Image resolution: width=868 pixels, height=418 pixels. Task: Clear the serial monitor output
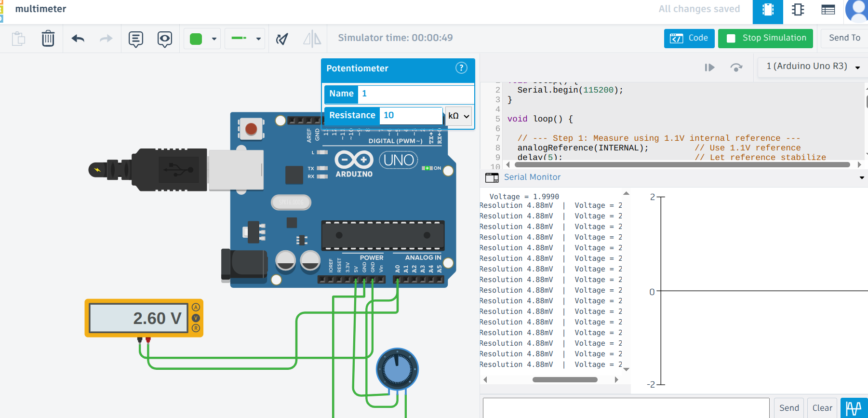pyautogui.click(x=822, y=408)
